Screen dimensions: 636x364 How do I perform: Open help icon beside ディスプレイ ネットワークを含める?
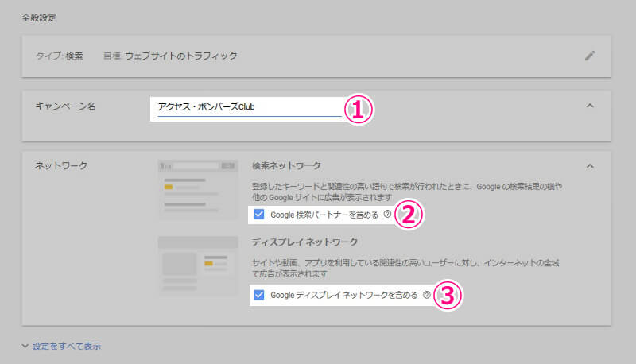point(427,295)
